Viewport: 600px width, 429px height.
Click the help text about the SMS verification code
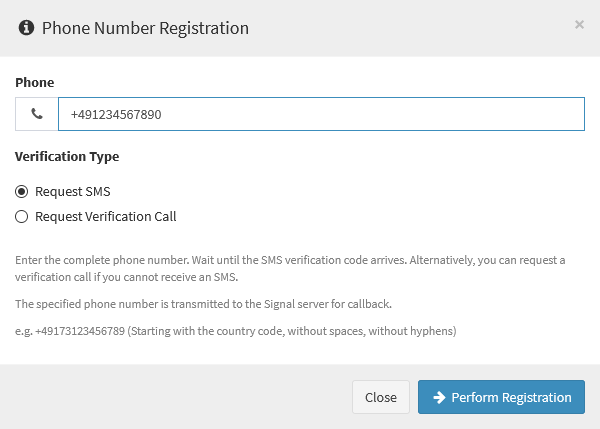click(290, 268)
